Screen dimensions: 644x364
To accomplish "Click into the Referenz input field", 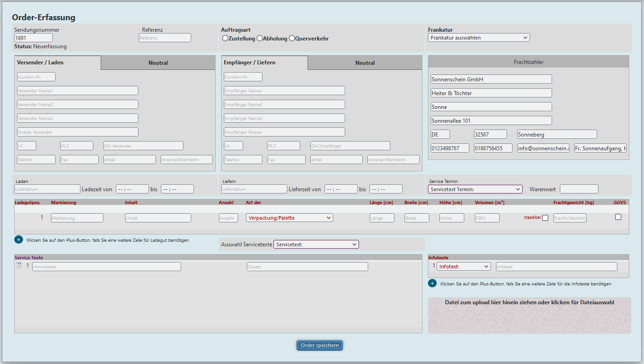I will (x=165, y=38).
